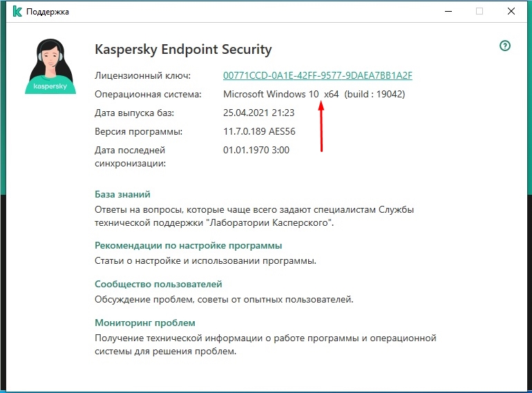The height and width of the screenshot is (393, 532).
Task: Open help via the question mark icon
Action: [x=505, y=46]
